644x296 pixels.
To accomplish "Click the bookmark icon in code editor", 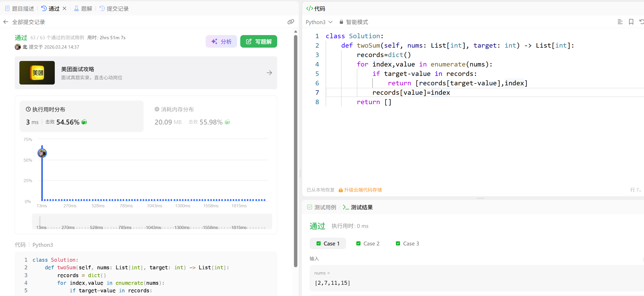I will tap(631, 22).
